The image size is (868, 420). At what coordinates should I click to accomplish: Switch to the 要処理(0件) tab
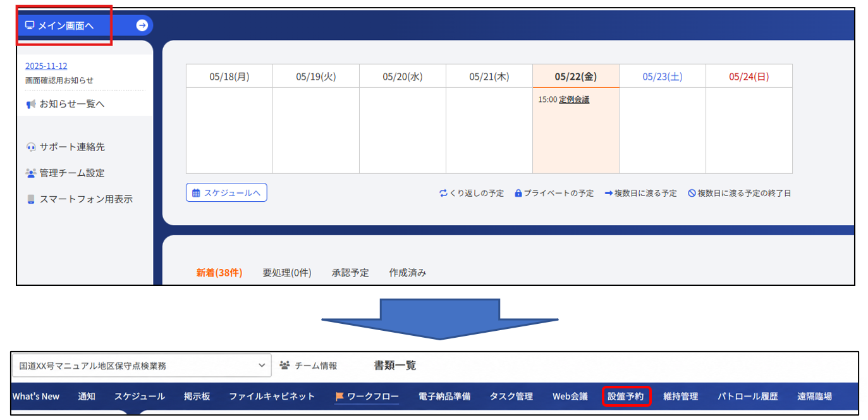(x=287, y=273)
